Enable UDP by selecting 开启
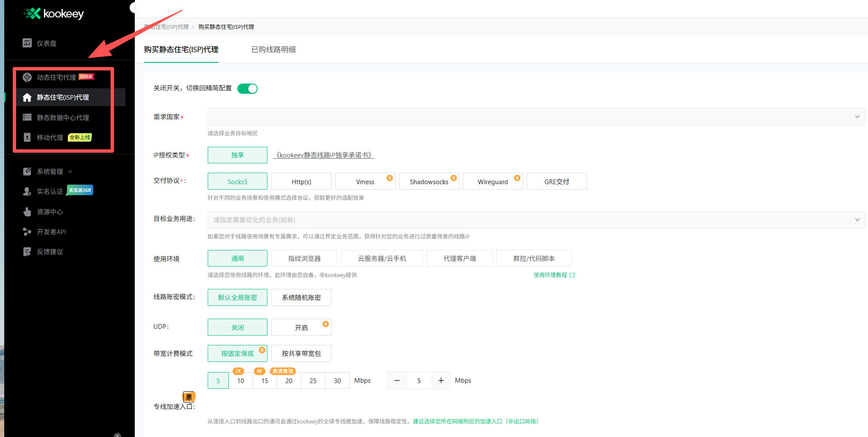 [301, 327]
